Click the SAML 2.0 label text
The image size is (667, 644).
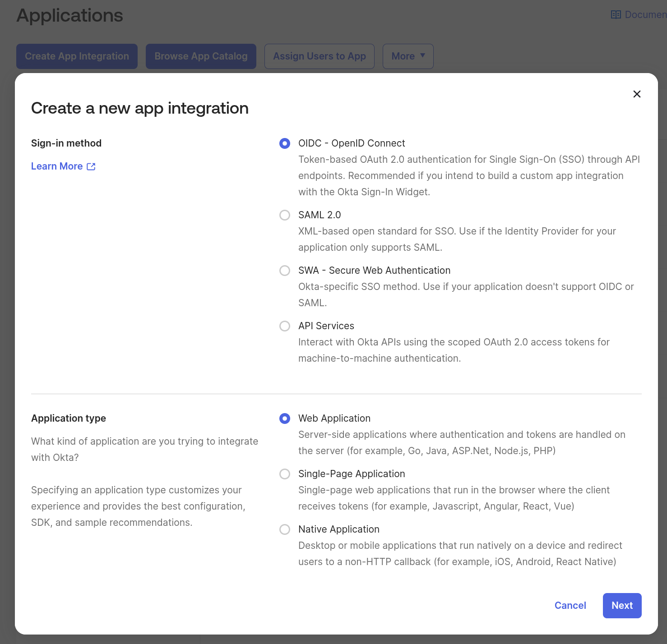[320, 215]
